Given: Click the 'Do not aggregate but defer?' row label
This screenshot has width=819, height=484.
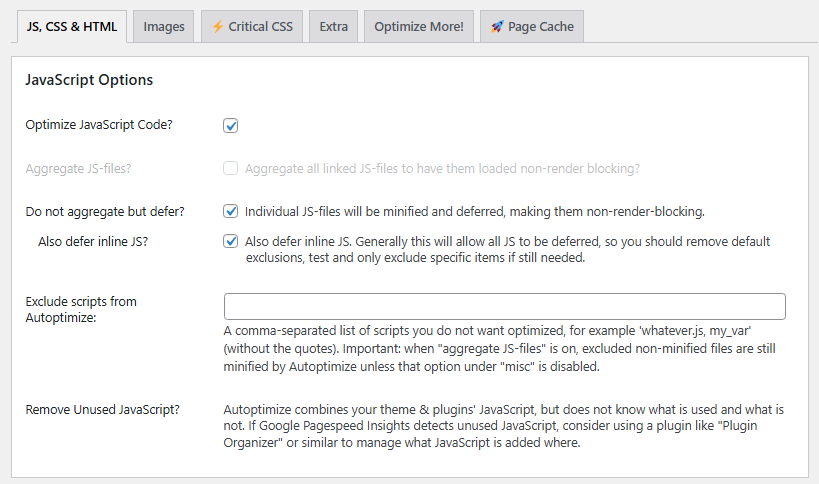Looking at the screenshot, I should [105, 211].
